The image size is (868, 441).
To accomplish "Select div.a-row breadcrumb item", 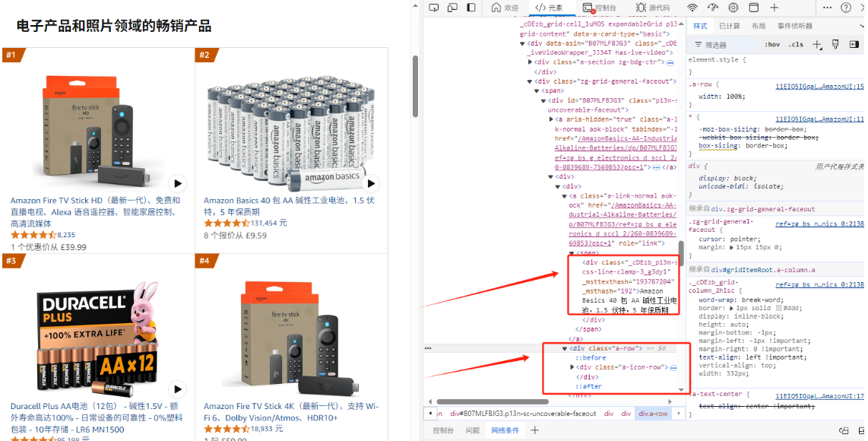I will tap(653, 414).
